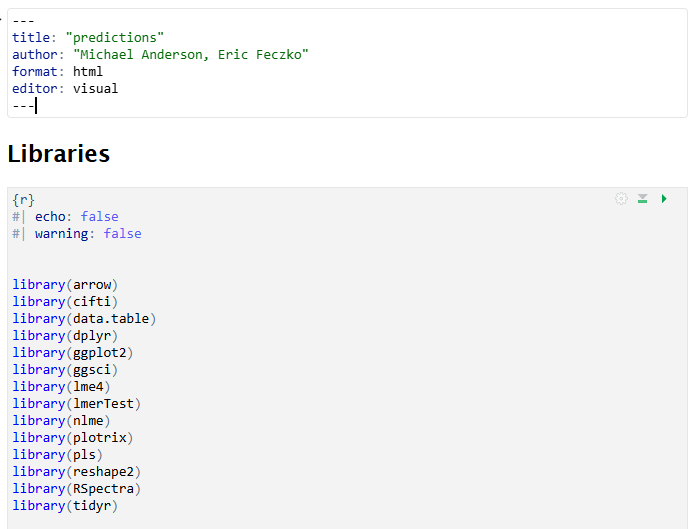
Task: Click the library(reshape2) line
Action: point(77,471)
